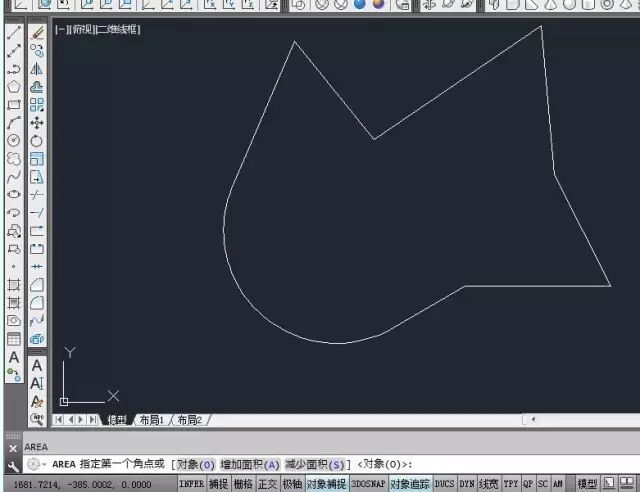
Task: Select the Multiline Text tool in draw toolbar
Action: tap(14, 357)
